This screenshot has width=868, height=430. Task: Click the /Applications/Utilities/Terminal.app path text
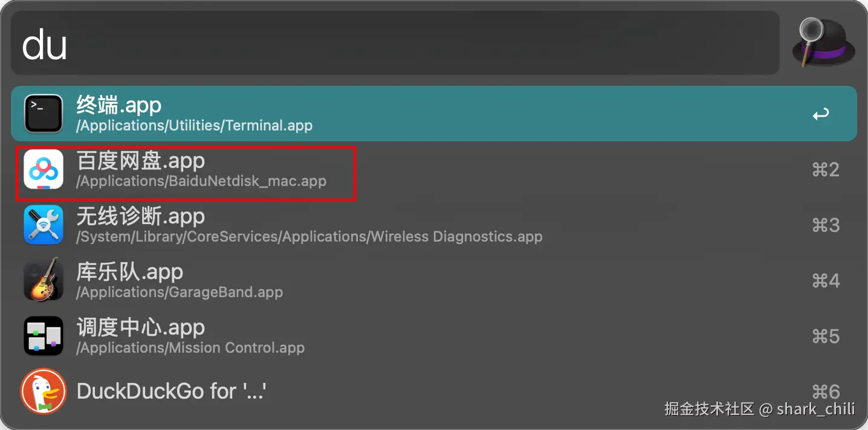coord(195,126)
